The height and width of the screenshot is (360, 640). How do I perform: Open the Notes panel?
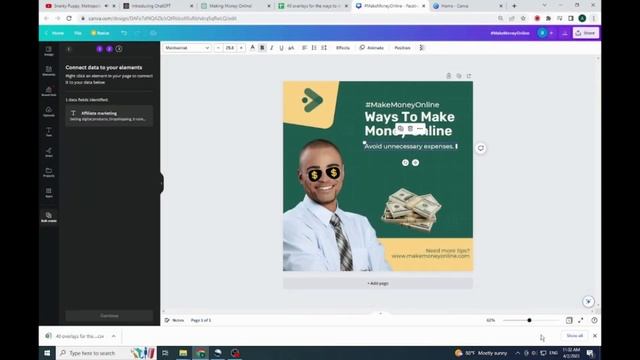pos(174,320)
